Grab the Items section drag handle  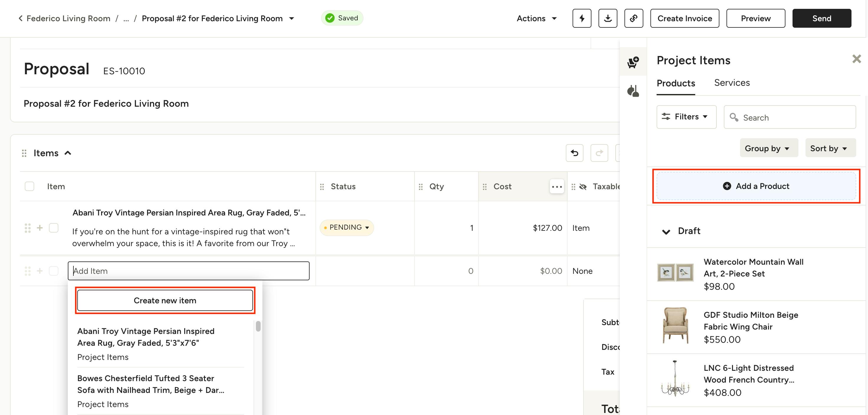pyautogui.click(x=24, y=153)
